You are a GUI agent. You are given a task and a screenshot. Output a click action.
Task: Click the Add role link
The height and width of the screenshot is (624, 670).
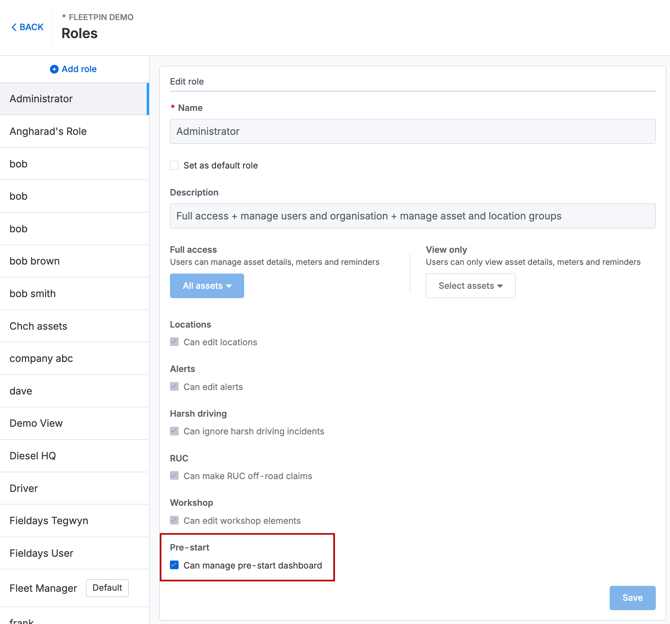[73, 69]
